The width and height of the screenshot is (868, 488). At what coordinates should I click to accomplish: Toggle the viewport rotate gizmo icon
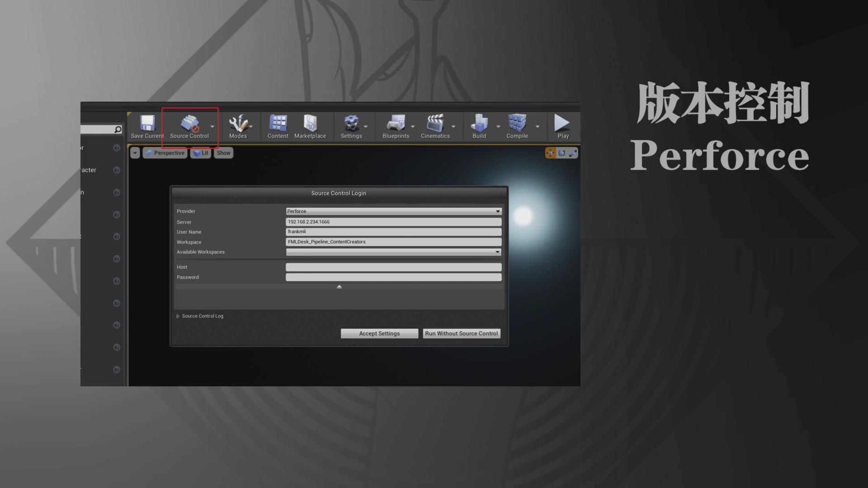pyautogui.click(x=561, y=153)
